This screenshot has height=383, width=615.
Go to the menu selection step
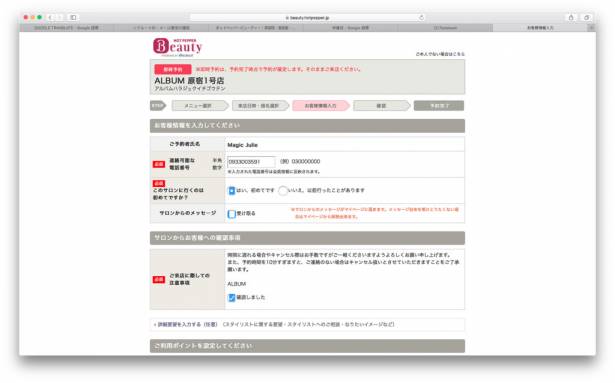click(x=200, y=106)
